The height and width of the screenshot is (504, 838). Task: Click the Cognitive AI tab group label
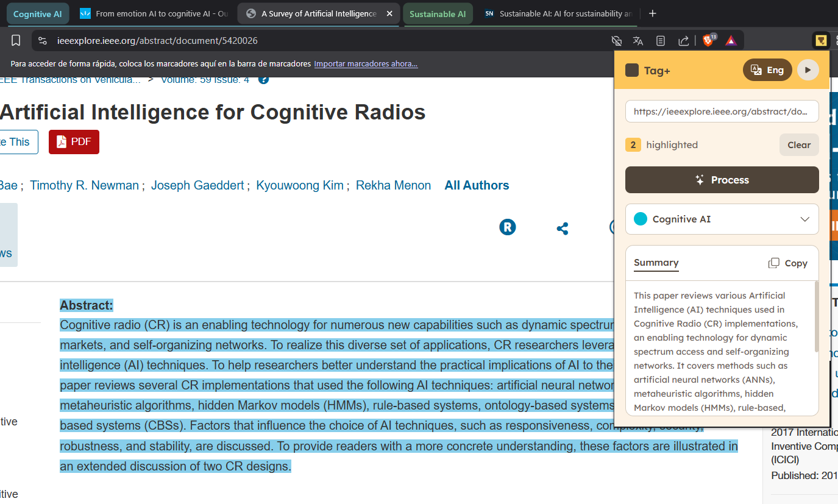pyautogui.click(x=37, y=14)
